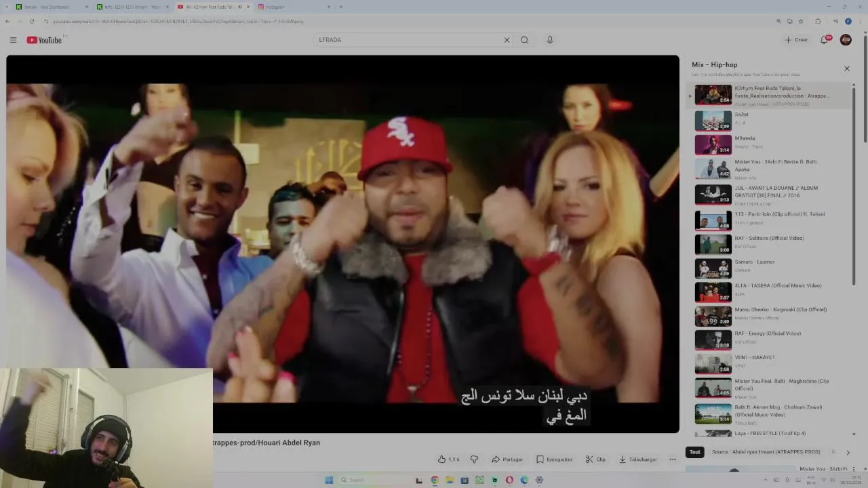Go to the YouTube home logo
The height and width of the screenshot is (488, 868).
coord(44,40)
